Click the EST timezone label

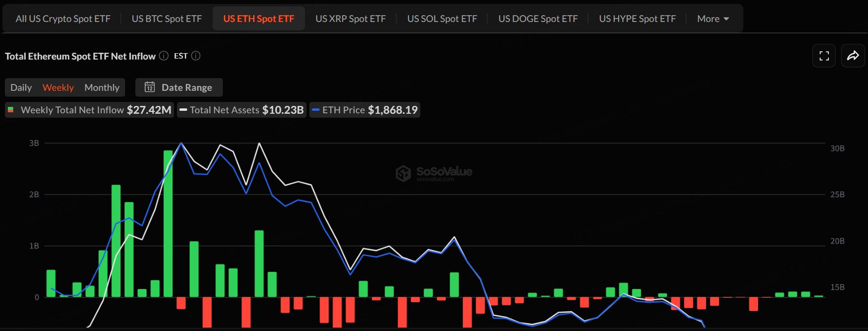click(181, 56)
